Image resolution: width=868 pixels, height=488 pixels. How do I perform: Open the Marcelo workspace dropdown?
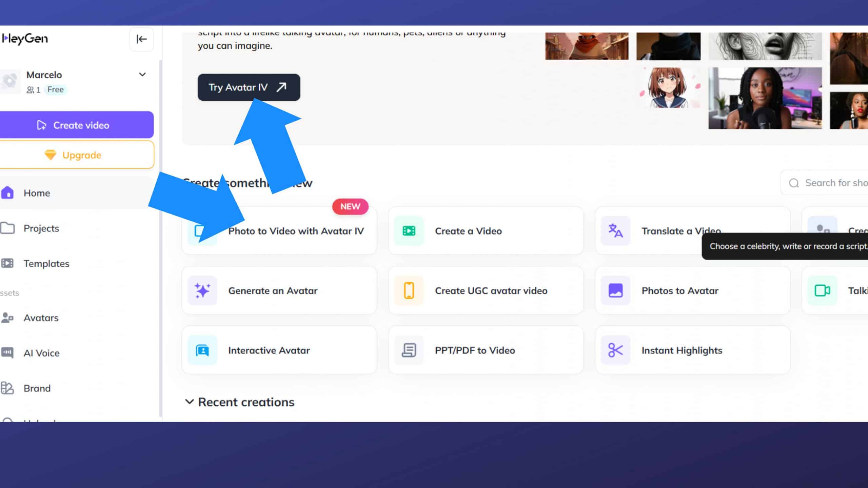(x=142, y=75)
